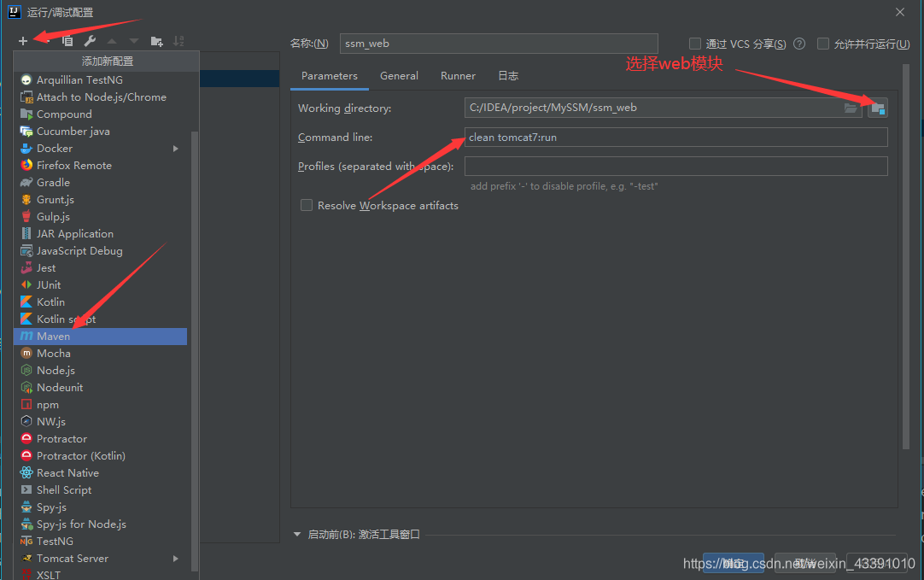Close the 运行/调试配置 dialog
The width and height of the screenshot is (924, 580).
tap(900, 12)
